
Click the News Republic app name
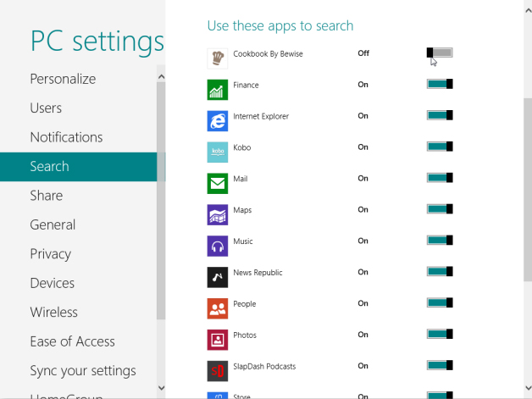pos(258,273)
